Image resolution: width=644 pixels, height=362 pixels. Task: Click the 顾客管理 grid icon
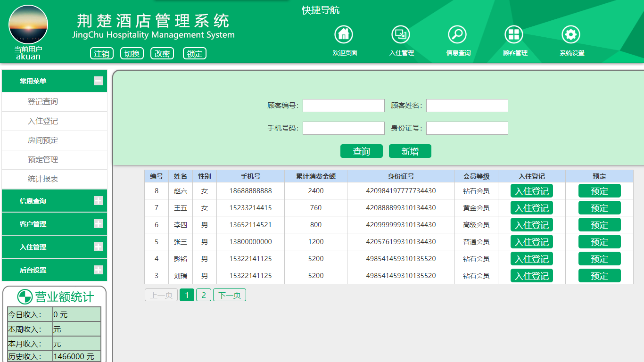(x=514, y=34)
